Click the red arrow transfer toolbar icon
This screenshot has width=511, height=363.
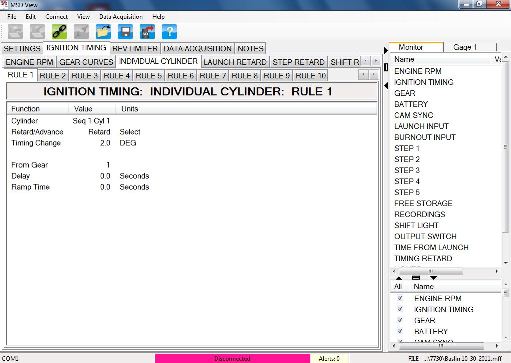[147, 32]
